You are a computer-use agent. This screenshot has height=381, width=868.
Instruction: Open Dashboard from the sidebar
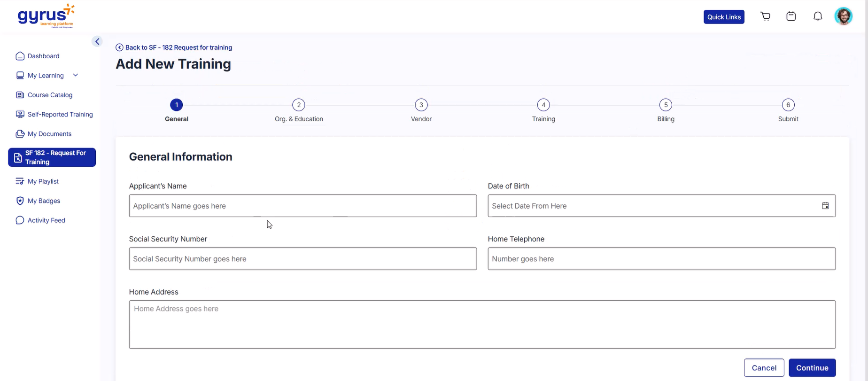pyautogui.click(x=43, y=56)
